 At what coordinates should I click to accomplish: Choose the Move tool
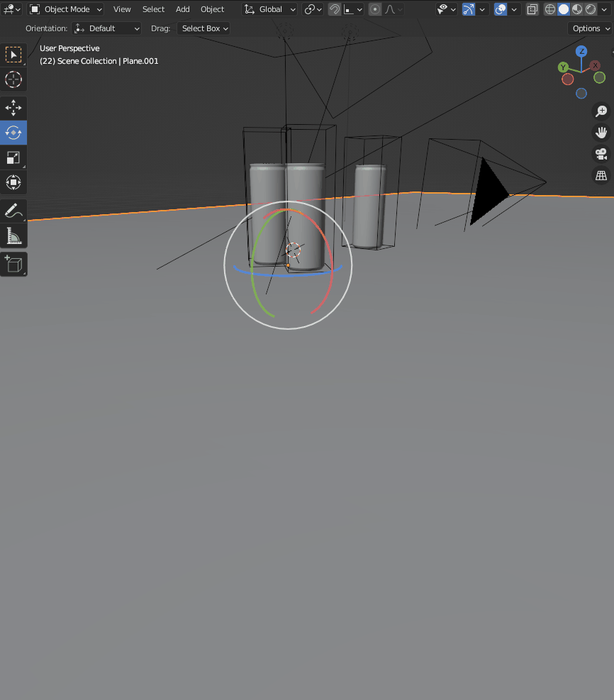13,108
